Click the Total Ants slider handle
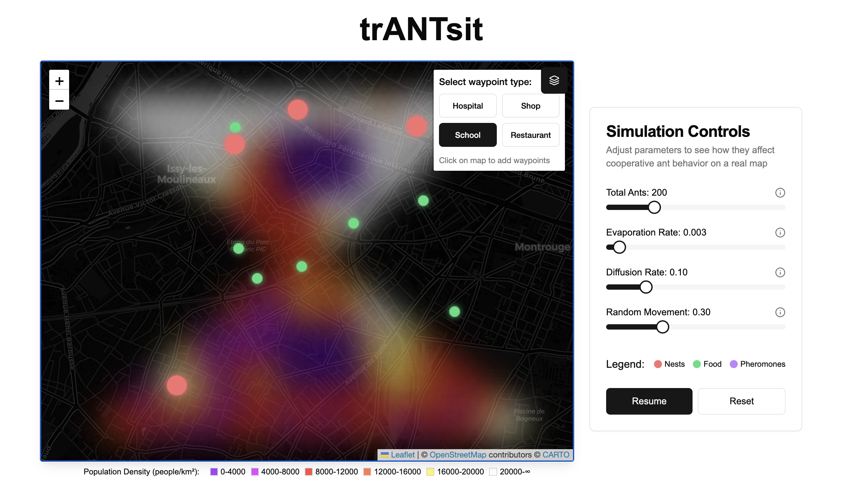This screenshot has height=497, width=868. point(654,208)
